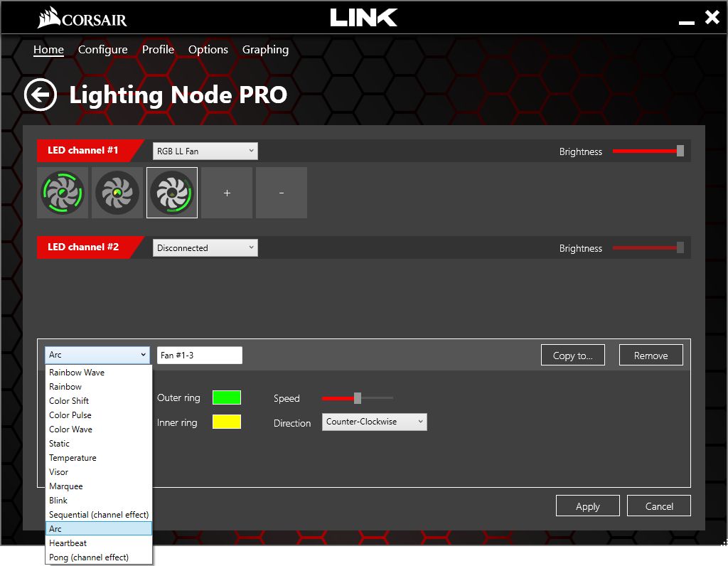The image size is (728, 566).
Task: Open the Disconnected device dropdown for channel #2
Action: tap(205, 248)
